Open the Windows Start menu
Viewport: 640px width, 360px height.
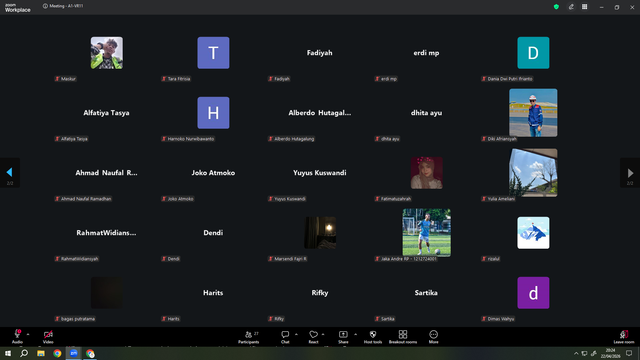(x=8, y=353)
